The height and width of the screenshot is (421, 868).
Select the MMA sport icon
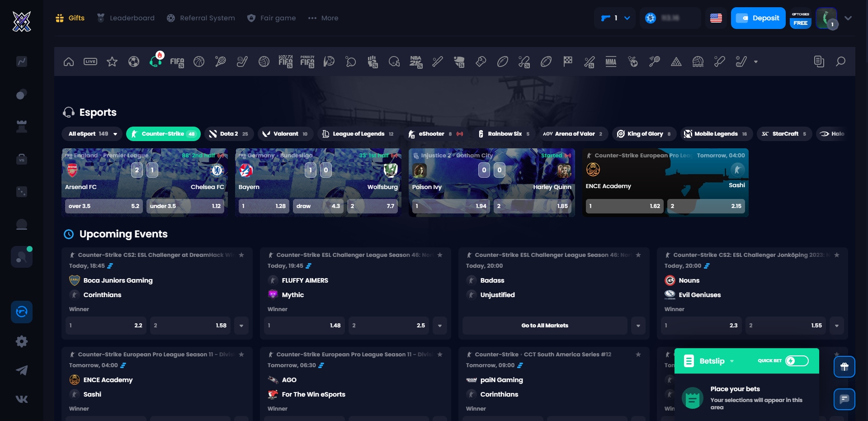tap(611, 61)
